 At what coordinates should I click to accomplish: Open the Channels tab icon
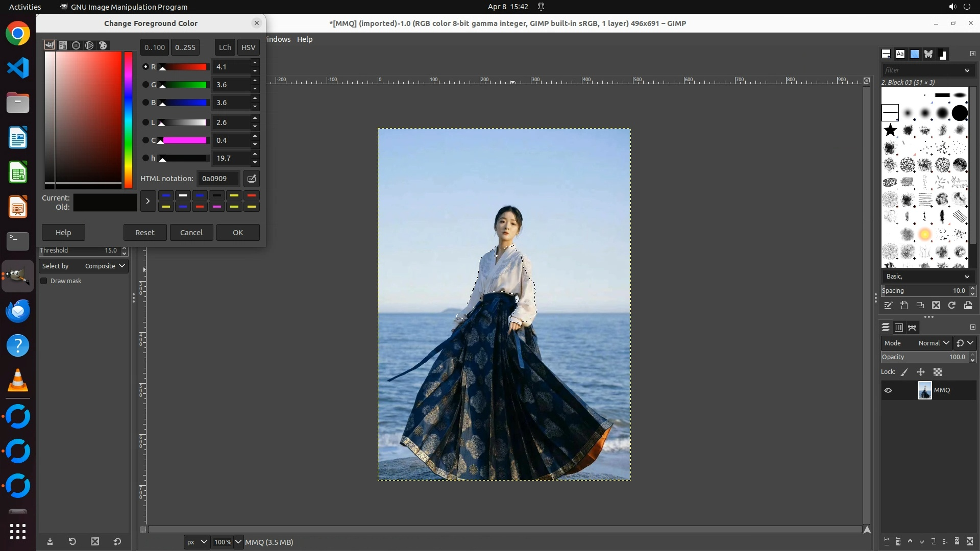point(899,328)
